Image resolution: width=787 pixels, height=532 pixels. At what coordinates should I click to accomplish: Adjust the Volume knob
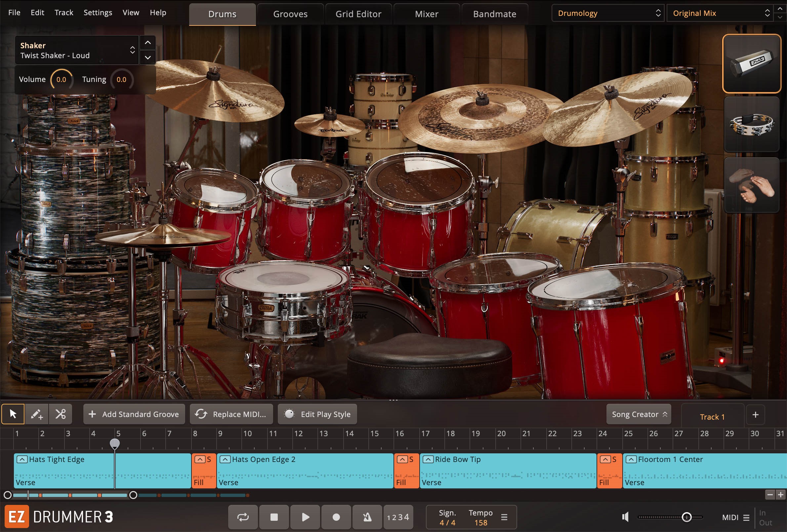[x=61, y=80]
